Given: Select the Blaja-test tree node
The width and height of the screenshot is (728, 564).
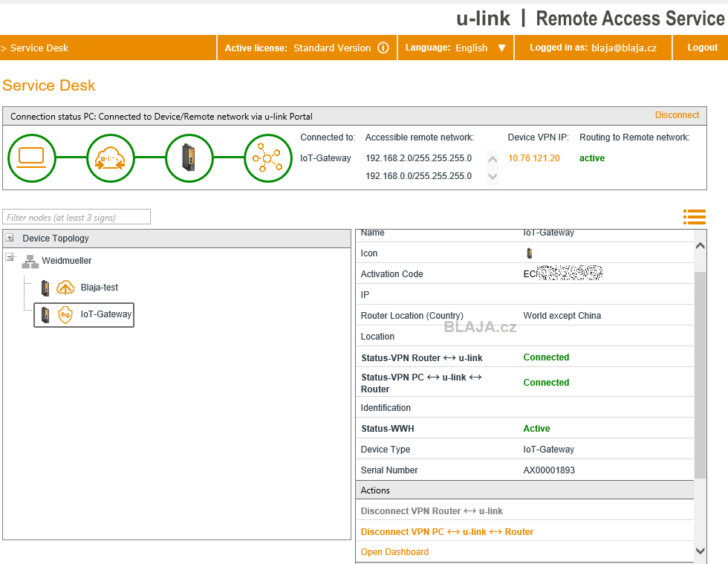Looking at the screenshot, I should click(x=100, y=288).
